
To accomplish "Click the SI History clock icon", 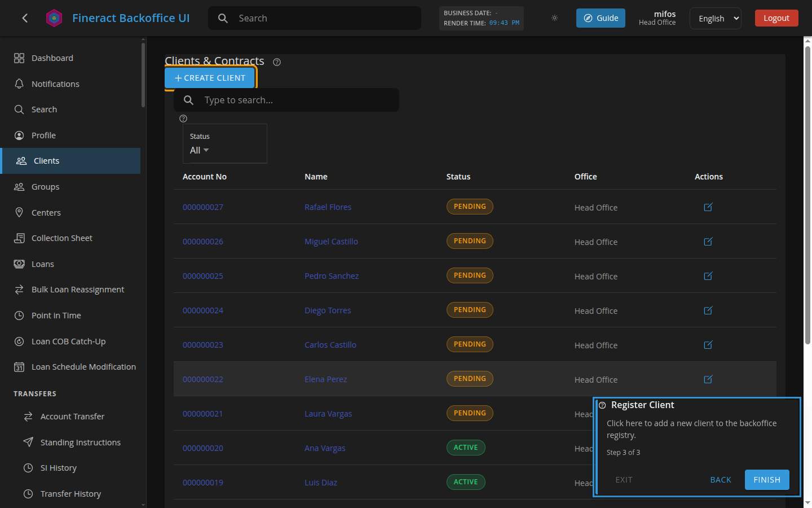I will pyautogui.click(x=28, y=468).
